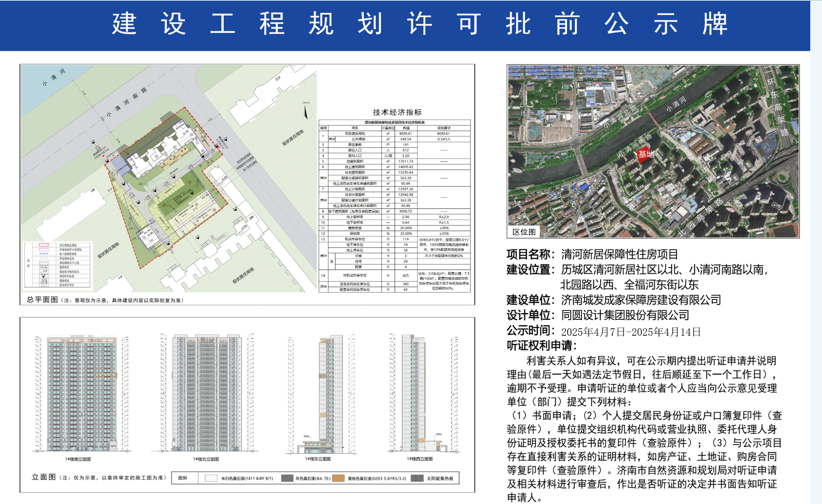The width and height of the screenshot is (822, 504).
Task: Click the 小清河 river label on site plan
Action: click(54, 77)
